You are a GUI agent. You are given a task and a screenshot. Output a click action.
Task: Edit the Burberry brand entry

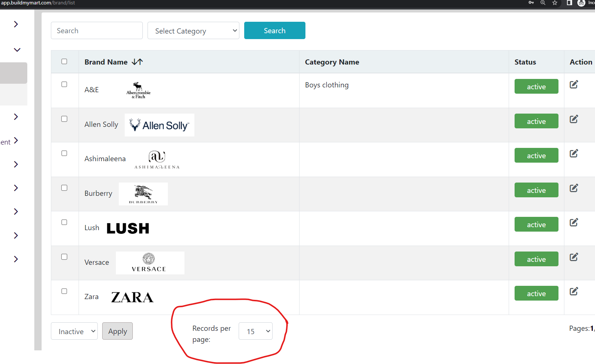tap(574, 188)
